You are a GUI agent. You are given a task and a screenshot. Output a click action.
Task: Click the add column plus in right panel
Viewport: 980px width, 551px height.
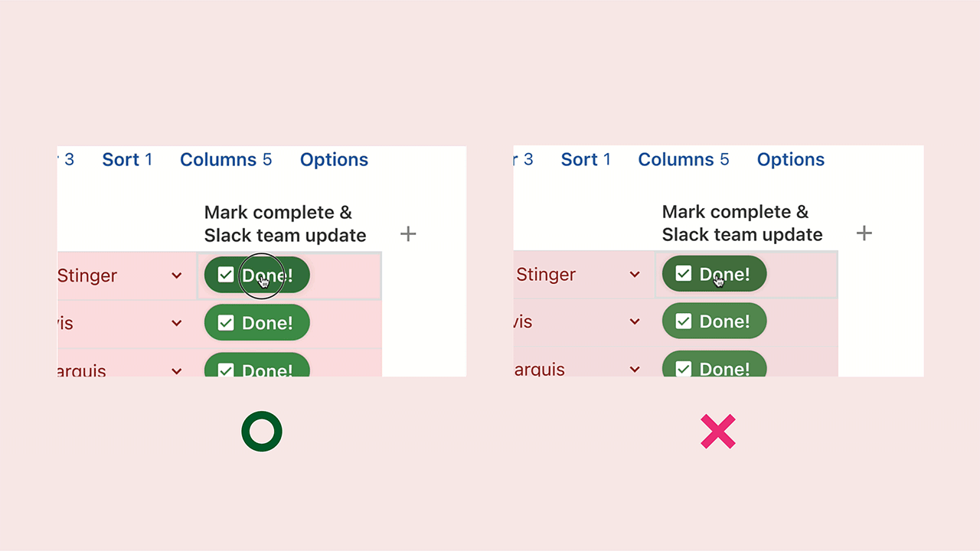click(864, 233)
